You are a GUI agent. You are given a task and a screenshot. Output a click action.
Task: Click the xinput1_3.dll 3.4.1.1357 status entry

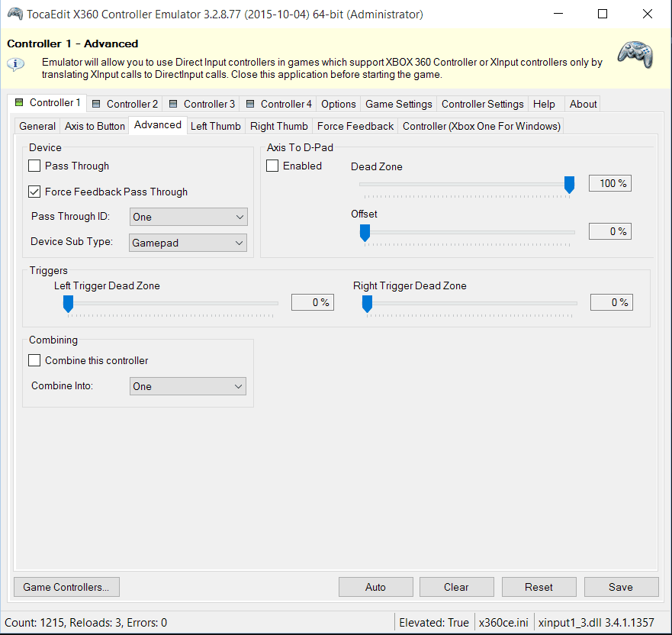tap(596, 623)
